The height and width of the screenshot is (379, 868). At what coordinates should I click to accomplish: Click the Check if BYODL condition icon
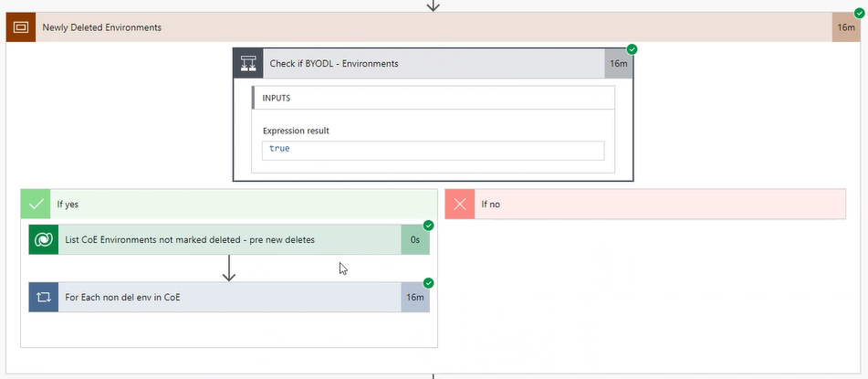(x=248, y=63)
